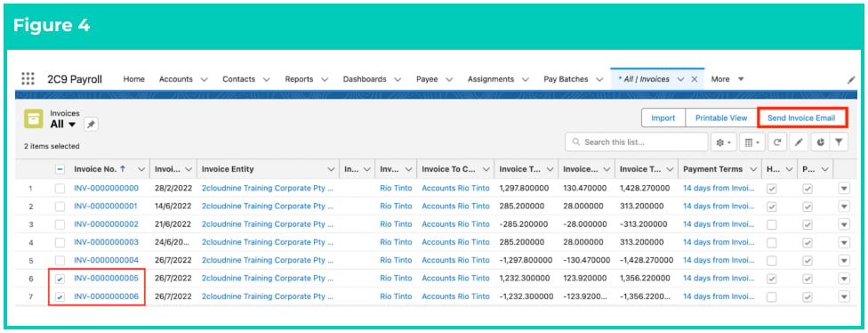The image size is (868, 333).
Task: Toggle the select-all header checkbox
Action: (60, 169)
